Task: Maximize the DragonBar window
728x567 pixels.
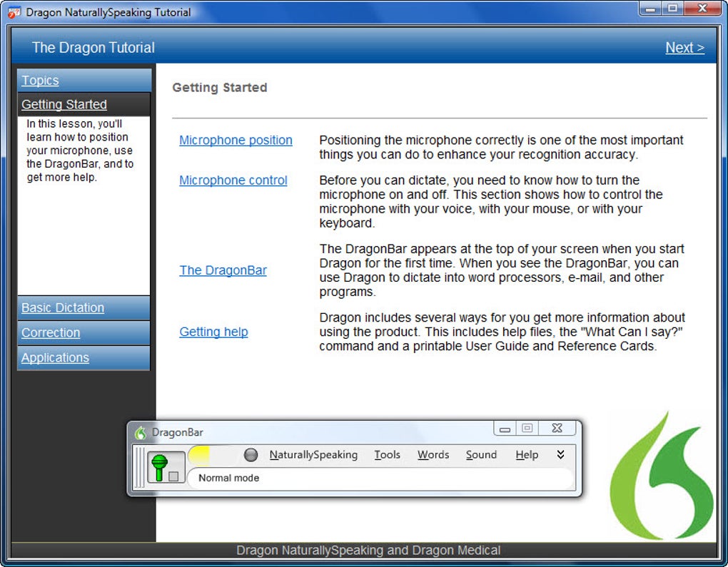Action: click(x=527, y=428)
